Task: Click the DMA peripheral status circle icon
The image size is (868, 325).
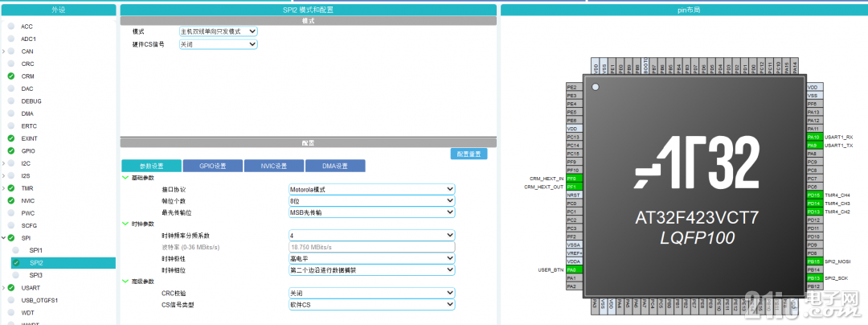Action: (x=11, y=113)
